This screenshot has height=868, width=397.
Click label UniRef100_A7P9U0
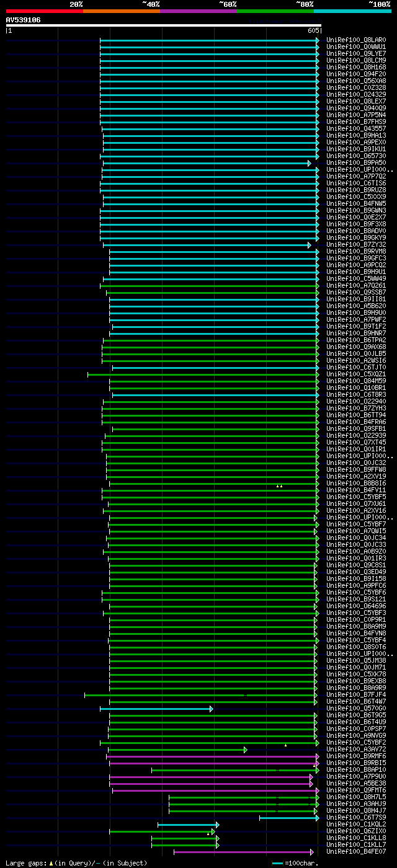click(356, 777)
